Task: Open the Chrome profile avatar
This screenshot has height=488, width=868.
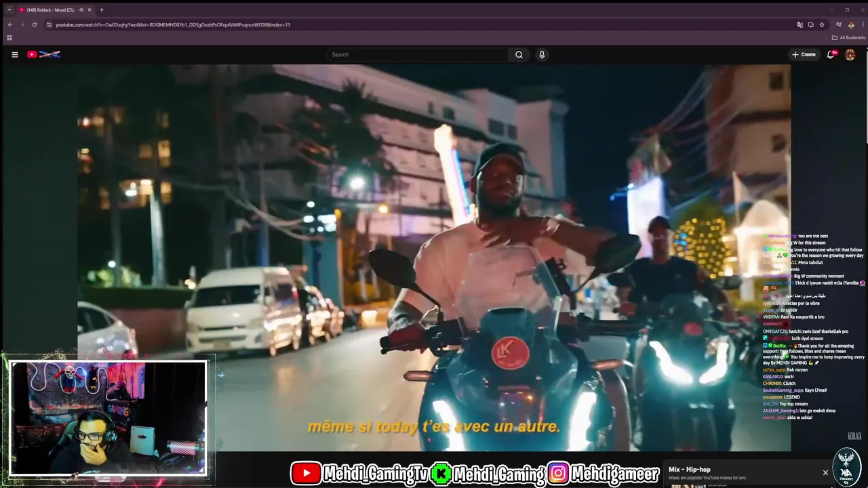Action: coord(850,24)
